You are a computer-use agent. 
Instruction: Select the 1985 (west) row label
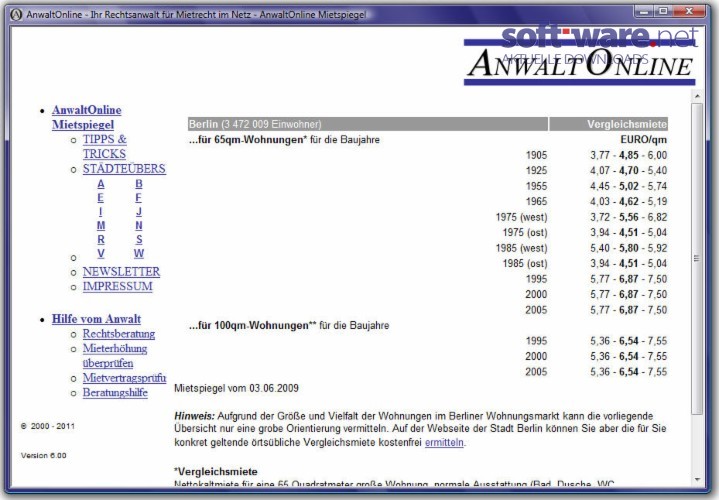tap(521, 248)
